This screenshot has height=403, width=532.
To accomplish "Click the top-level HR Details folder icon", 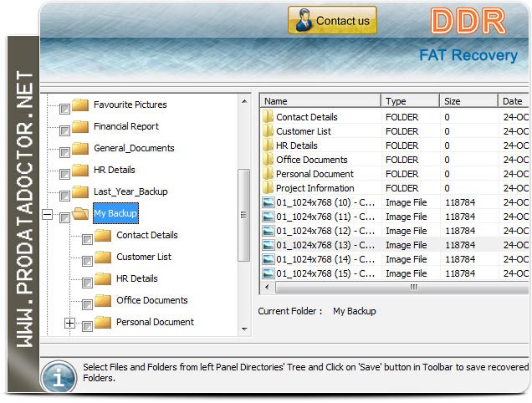I will click(80, 171).
